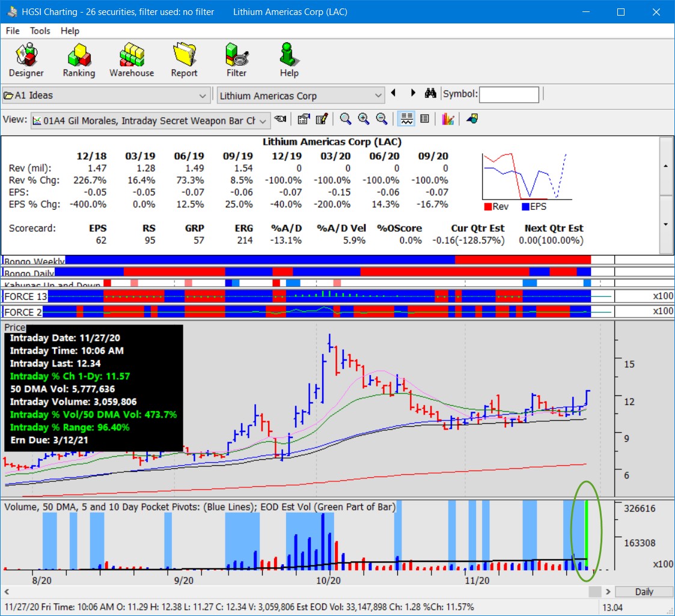675x616 pixels.
Task: Maximize the HGSI Charting window
Action: click(x=621, y=12)
